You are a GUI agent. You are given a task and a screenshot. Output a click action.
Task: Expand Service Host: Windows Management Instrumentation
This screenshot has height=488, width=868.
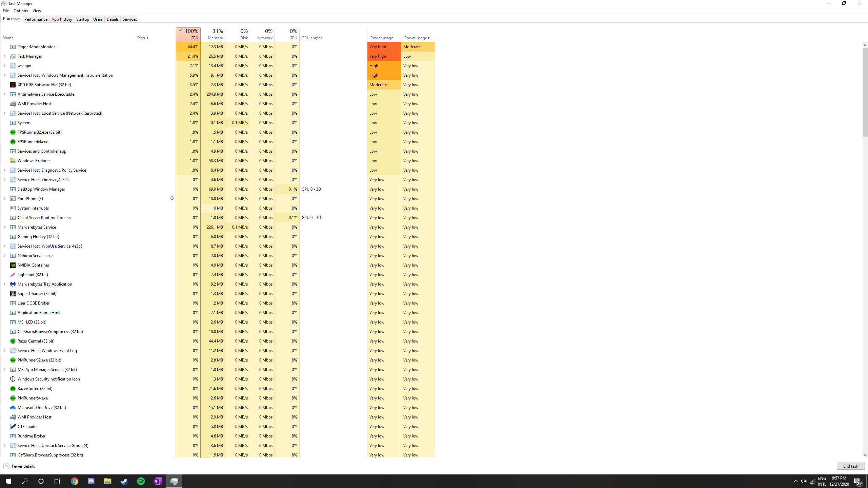click(x=4, y=75)
